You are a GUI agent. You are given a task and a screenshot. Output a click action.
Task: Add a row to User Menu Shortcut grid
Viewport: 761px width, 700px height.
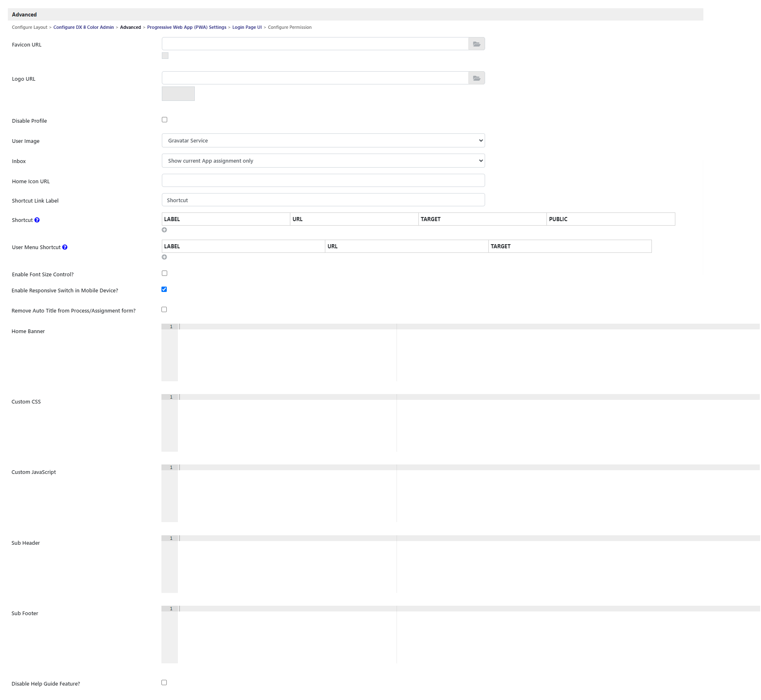click(164, 257)
